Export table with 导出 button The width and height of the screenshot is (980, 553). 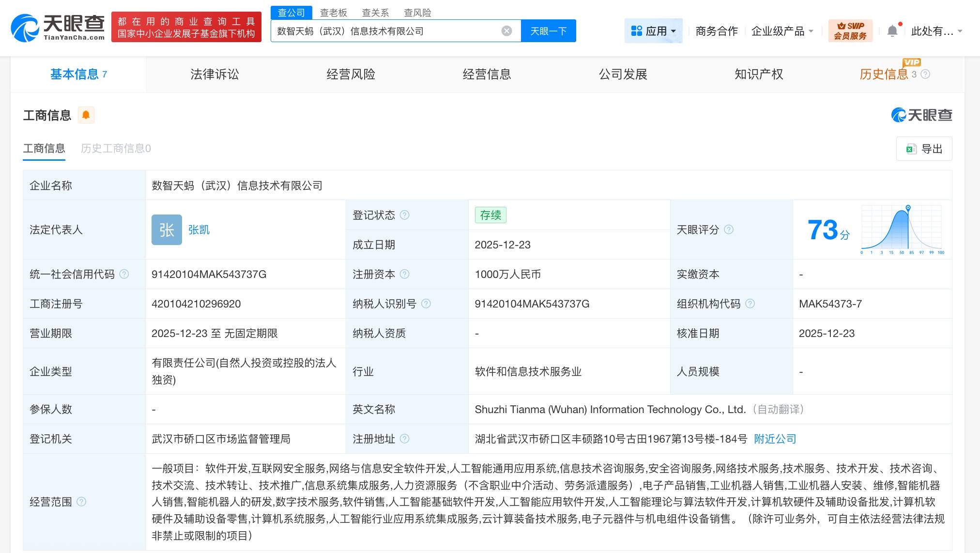click(x=924, y=149)
